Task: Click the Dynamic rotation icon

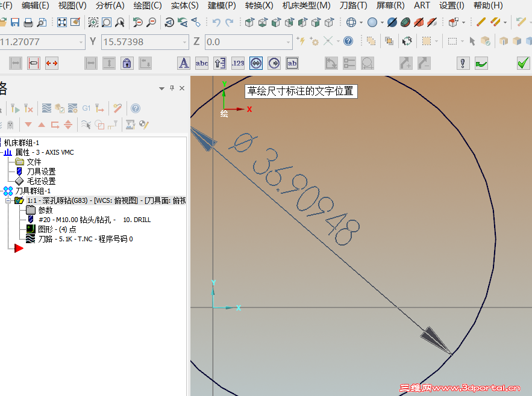Action: tap(169, 22)
